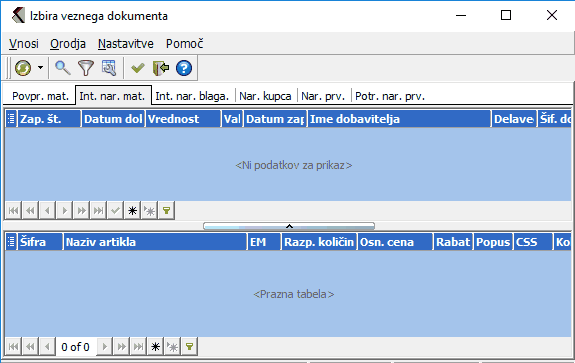Open the refresh button dropdown arrow
The height and width of the screenshot is (363, 575).
[40, 68]
